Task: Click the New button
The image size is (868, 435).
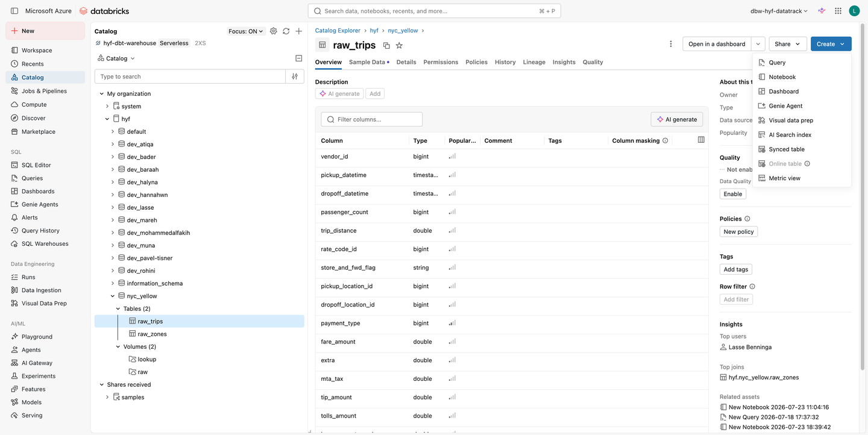Action: (45, 31)
